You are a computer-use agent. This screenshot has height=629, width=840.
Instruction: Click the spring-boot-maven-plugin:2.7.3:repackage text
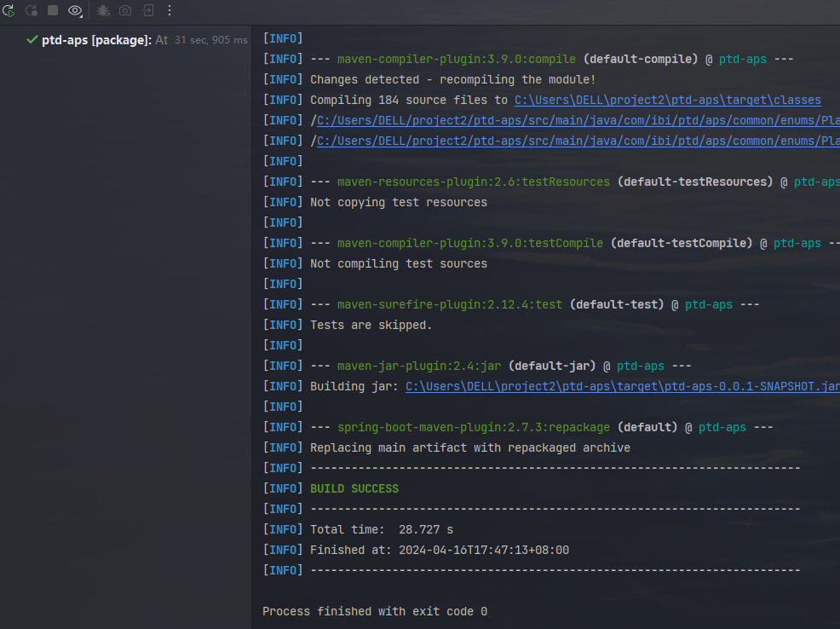[474, 428]
